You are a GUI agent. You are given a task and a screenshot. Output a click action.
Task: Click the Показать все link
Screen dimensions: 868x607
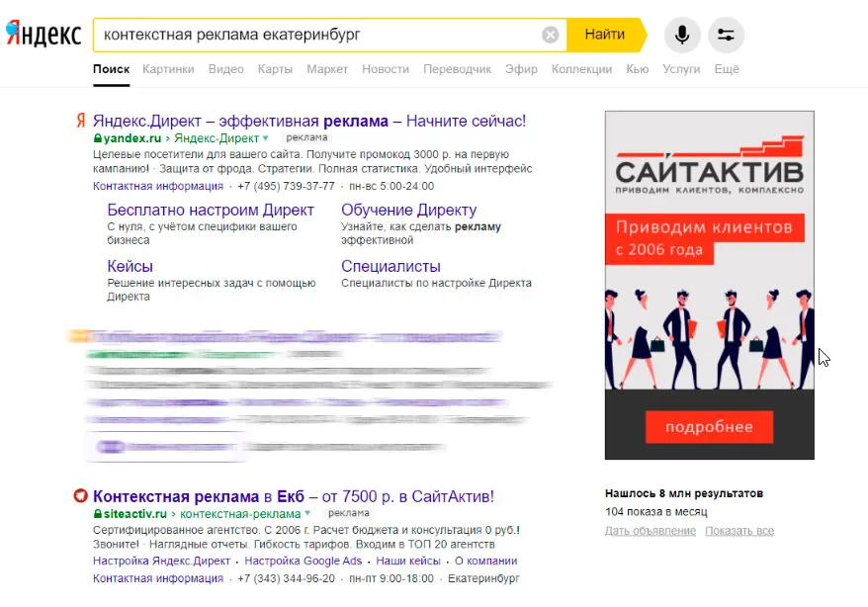tap(739, 531)
